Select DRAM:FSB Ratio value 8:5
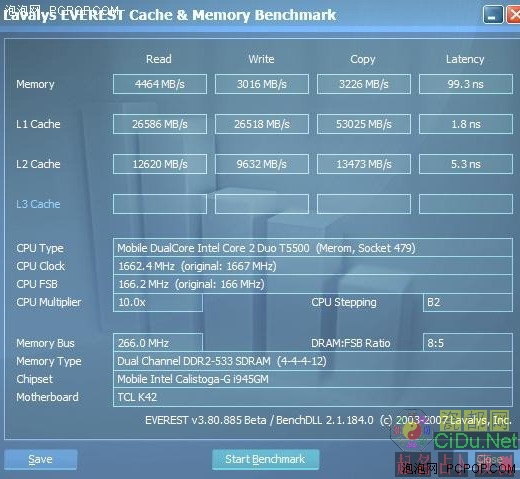The height and width of the screenshot is (479, 520). click(x=468, y=343)
